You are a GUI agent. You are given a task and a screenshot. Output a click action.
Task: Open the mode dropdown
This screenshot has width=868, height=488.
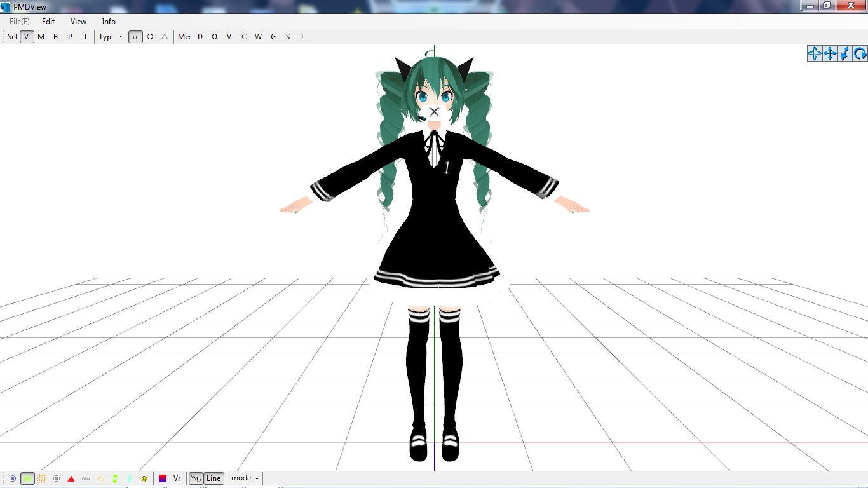(x=245, y=478)
